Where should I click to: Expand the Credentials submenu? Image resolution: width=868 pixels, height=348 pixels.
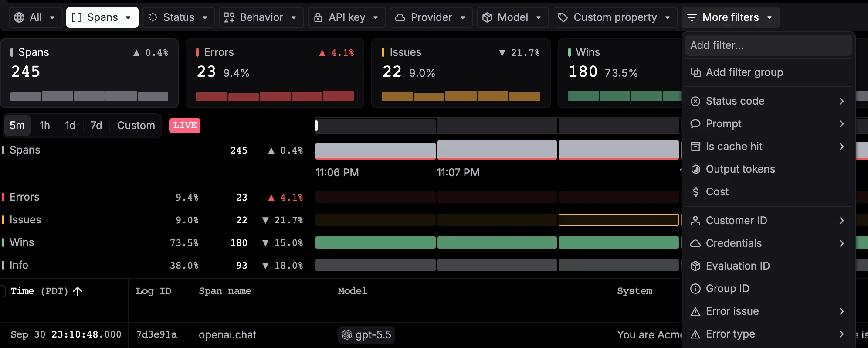click(x=768, y=243)
